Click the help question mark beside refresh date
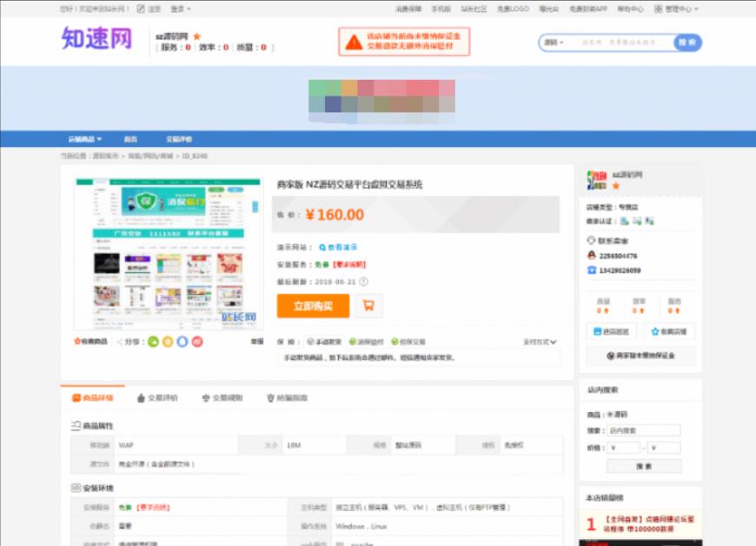This screenshot has height=546, width=756. click(x=363, y=282)
